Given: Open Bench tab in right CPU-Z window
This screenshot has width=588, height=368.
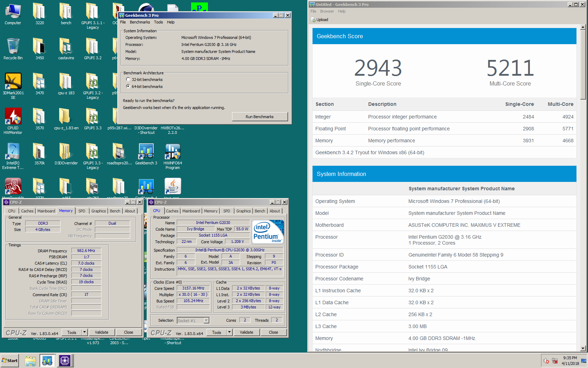Looking at the screenshot, I should tap(260, 211).
